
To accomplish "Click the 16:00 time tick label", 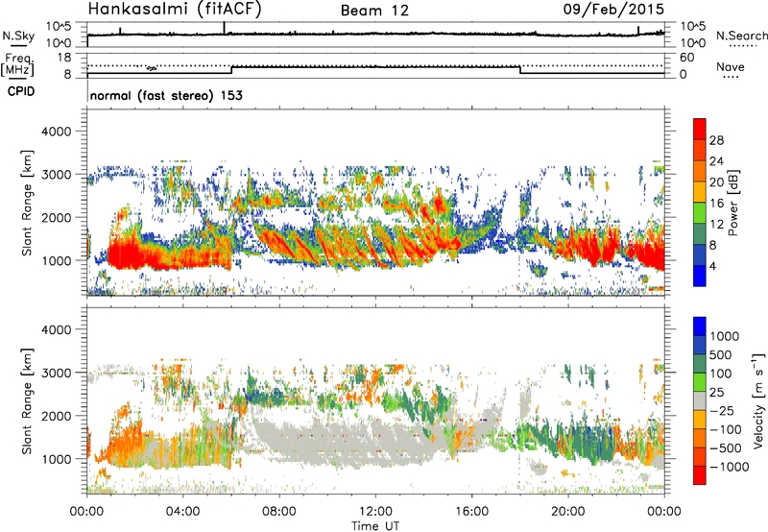I will click(471, 512).
